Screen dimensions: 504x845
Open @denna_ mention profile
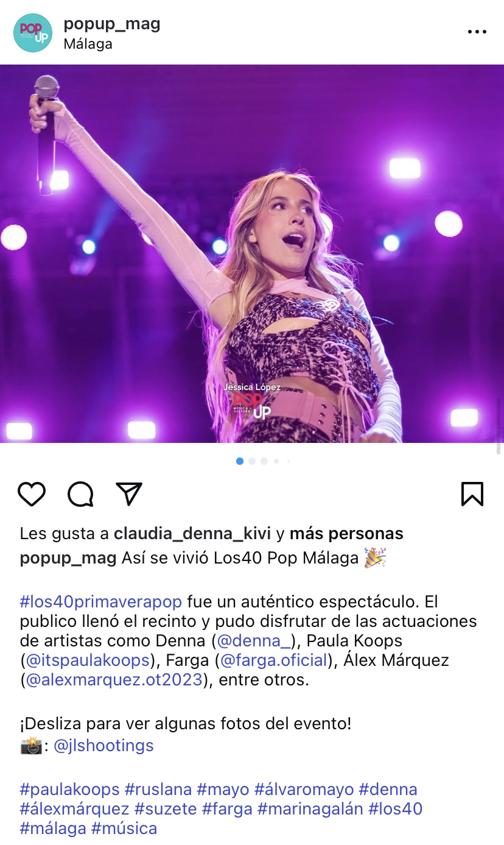[x=254, y=641]
